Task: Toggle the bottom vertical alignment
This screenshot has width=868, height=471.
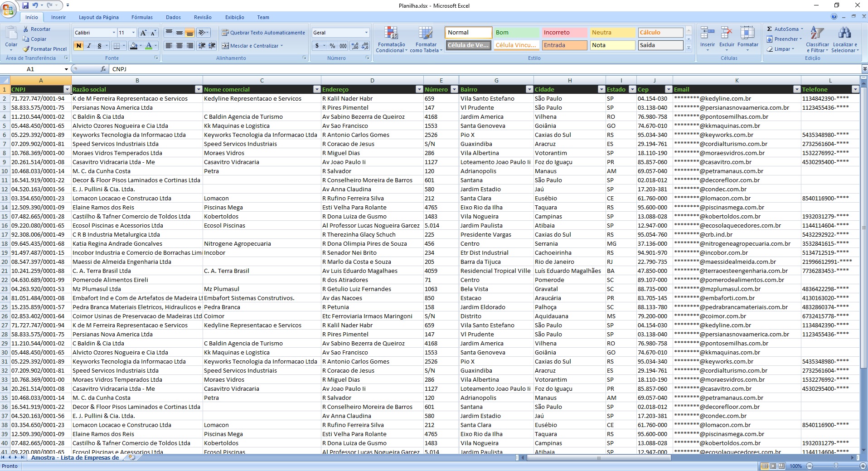Action: [190, 33]
